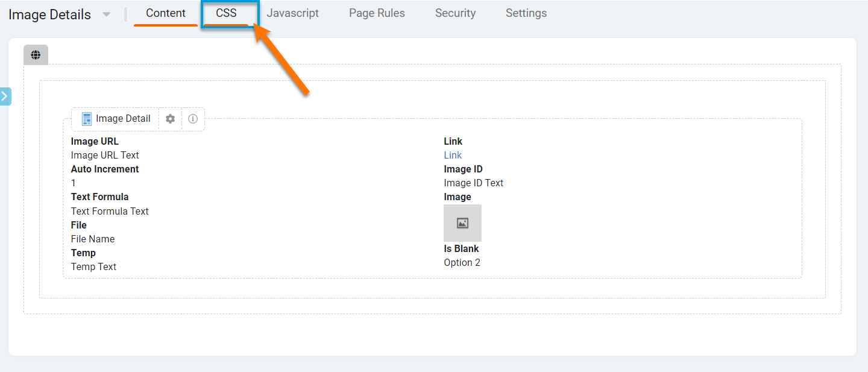
Task: Open the Image Details title dropdown
Action: [x=107, y=14]
